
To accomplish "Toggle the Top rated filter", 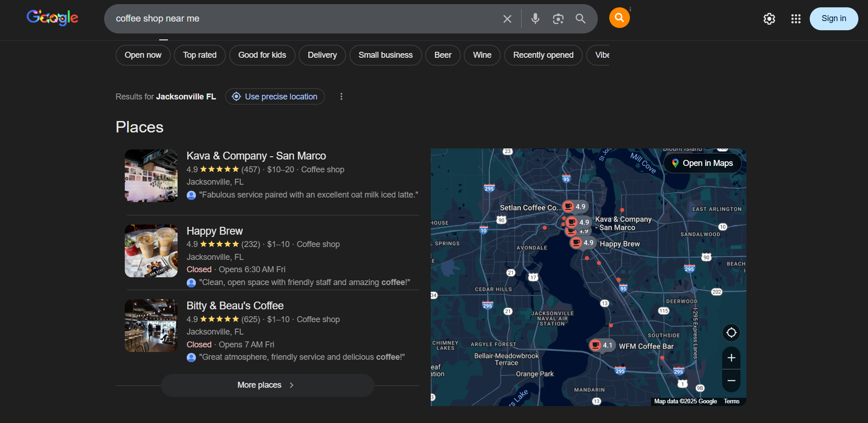I will (200, 55).
